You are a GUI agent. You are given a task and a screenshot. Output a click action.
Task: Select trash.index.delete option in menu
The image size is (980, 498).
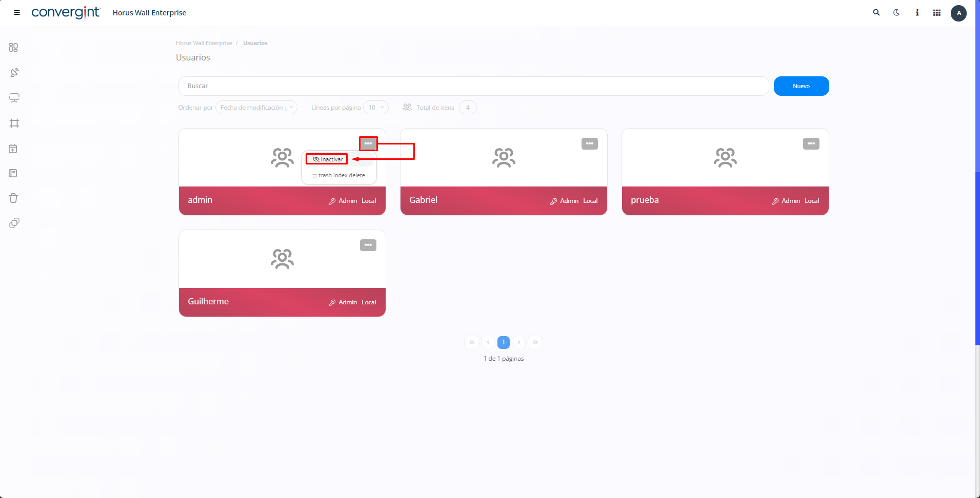pyautogui.click(x=339, y=176)
